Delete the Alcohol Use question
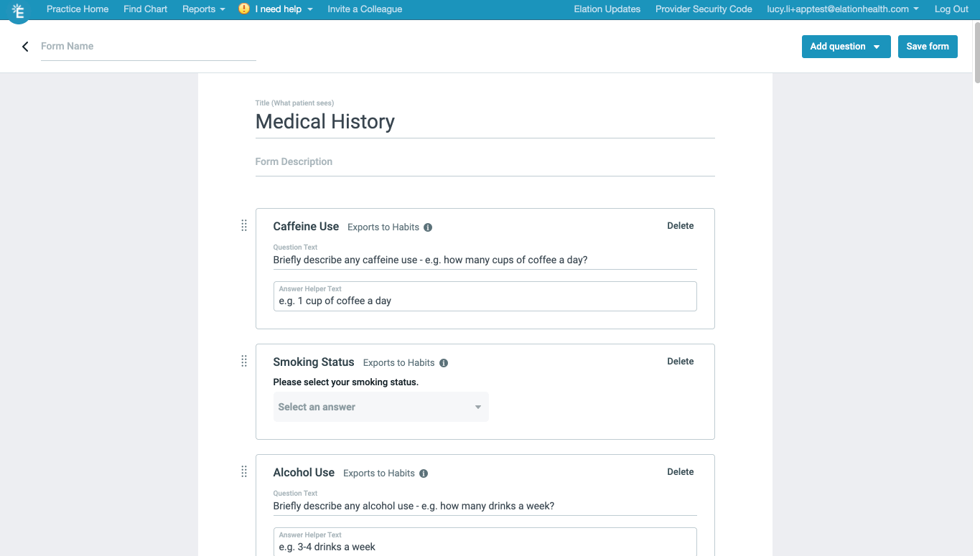 click(680, 471)
